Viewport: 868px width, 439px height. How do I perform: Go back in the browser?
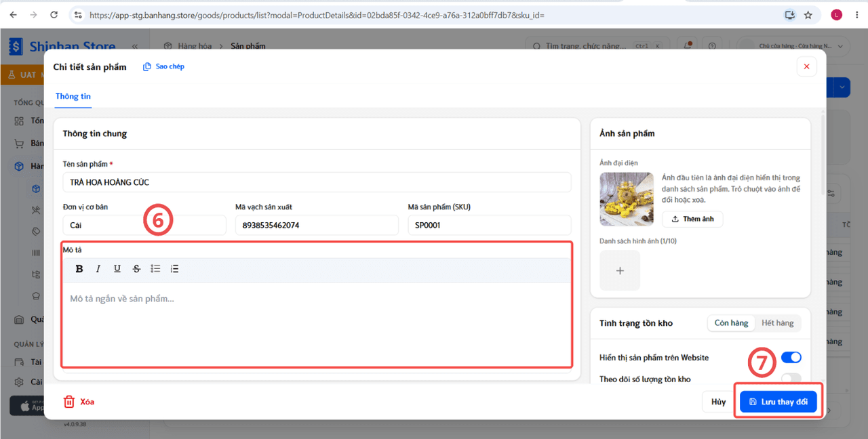(x=14, y=15)
